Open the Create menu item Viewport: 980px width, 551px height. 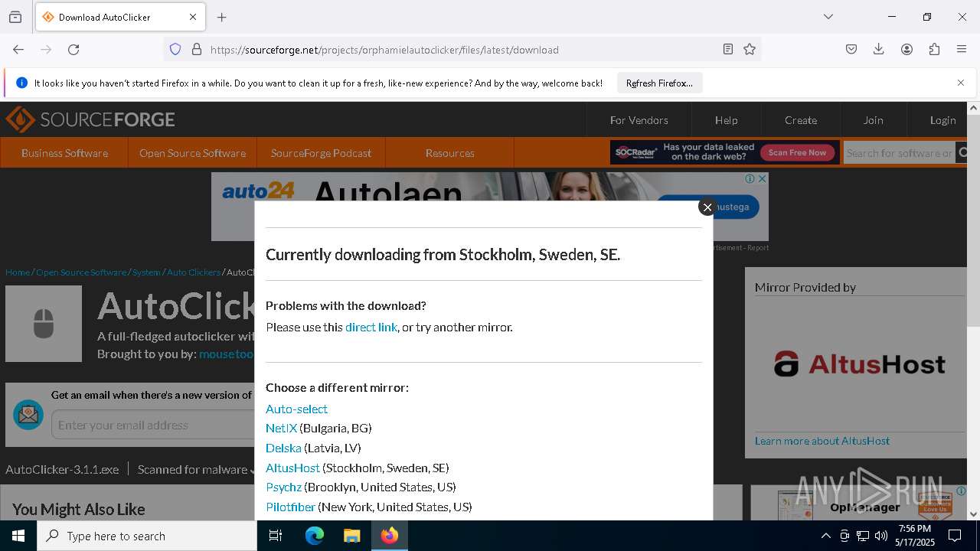pyautogui.click(x=801, y=120)
